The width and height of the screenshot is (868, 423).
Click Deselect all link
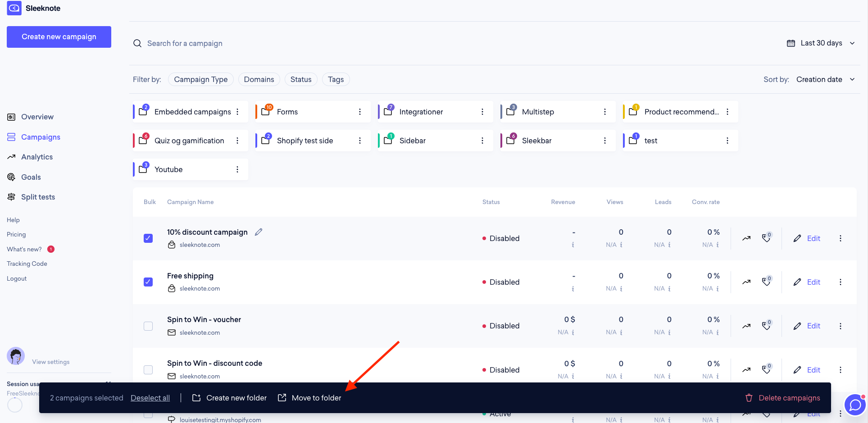coord(150,398)
